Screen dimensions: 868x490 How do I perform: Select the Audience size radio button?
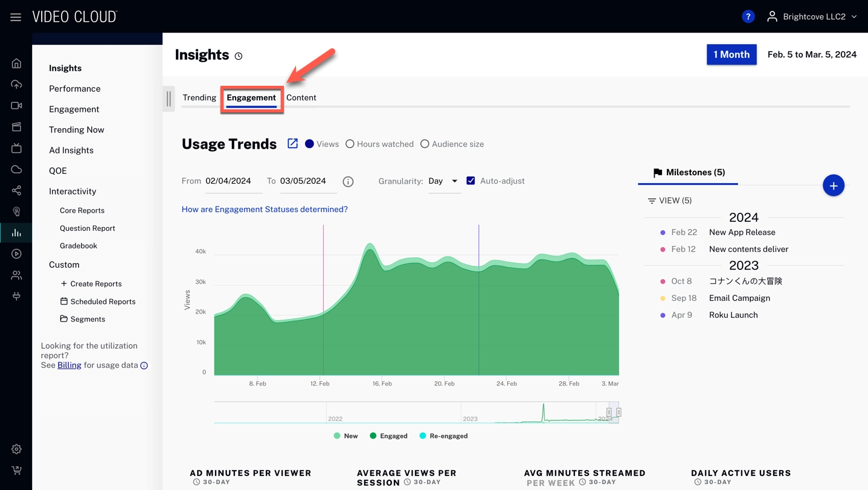[425, 144]
